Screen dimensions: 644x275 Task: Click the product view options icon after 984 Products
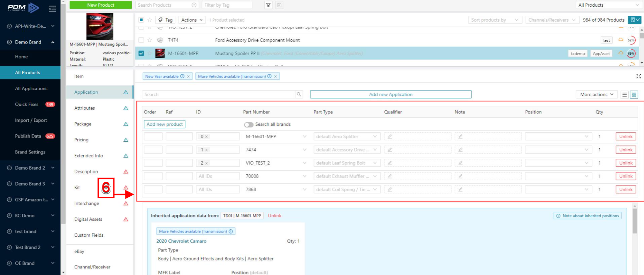(x=634, y=20)
